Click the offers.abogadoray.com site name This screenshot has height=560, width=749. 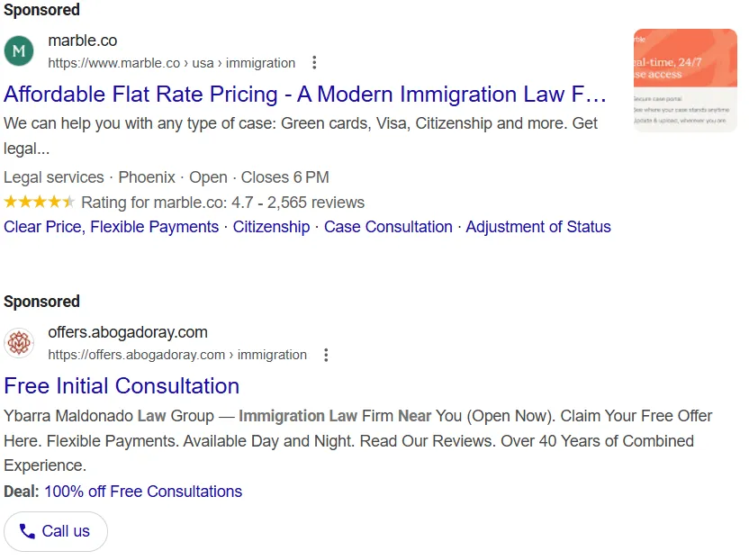[x=128, y=332]
